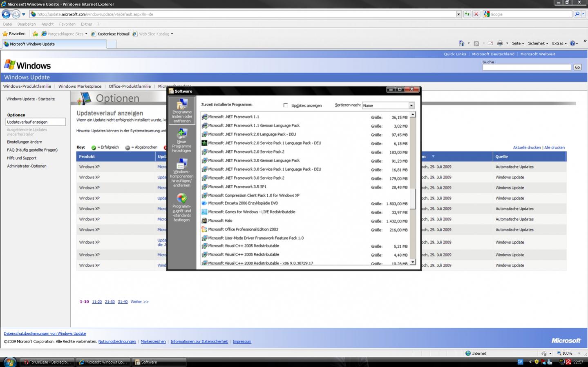Click Windows Marketplace navigation link
Screen dimensions: 588x367
click(80, 87)
